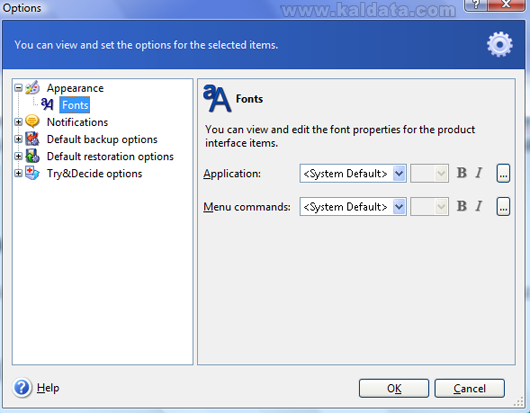
Task: Toggle Italic for Application font
Action: click(479, 173)
